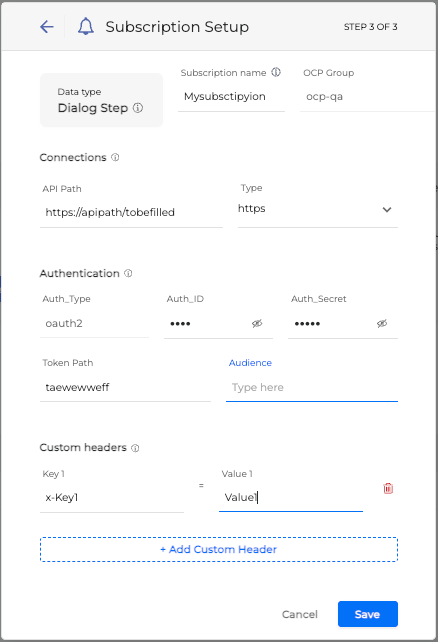Click the Key 1 input field
Viewport: 438px width, 642px height.
[x=112, y=497]
